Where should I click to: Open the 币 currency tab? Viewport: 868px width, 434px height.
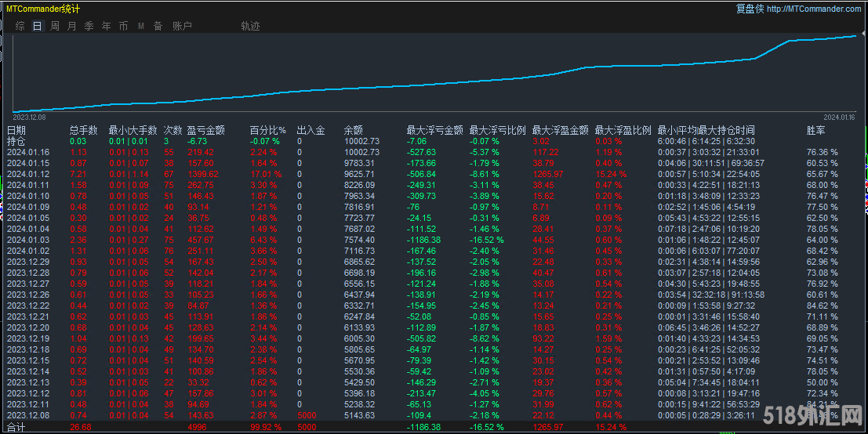click(x=123, y=26)
